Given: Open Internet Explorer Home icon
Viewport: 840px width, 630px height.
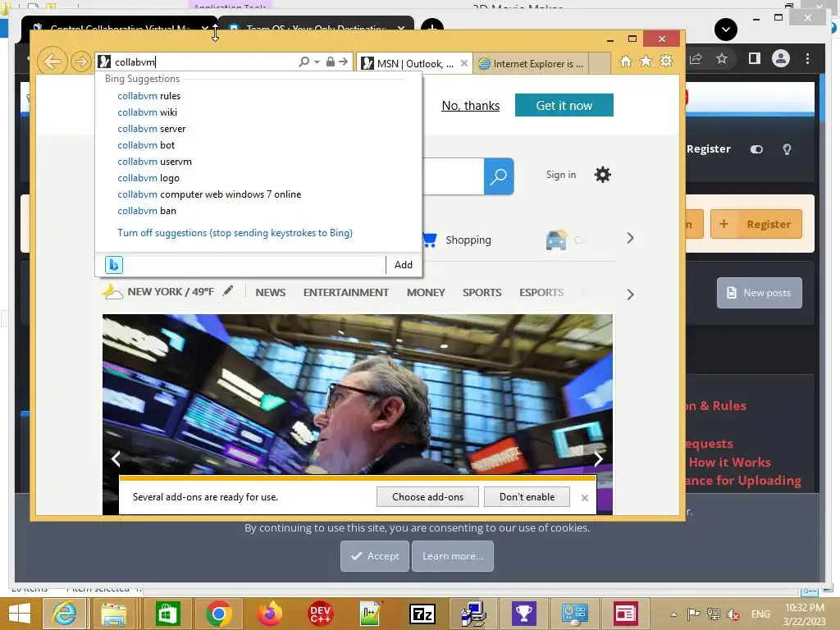Looking at the screenshot, I should click(x=626, y=61).
